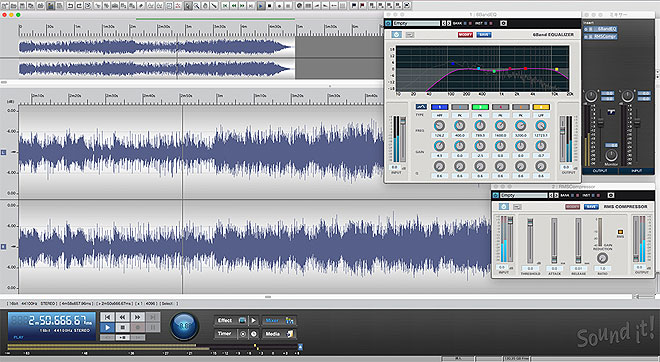Viewport: 660px width, 362px height.
Task: Open the LPF type selector for band 6
Action: point(541,115)
